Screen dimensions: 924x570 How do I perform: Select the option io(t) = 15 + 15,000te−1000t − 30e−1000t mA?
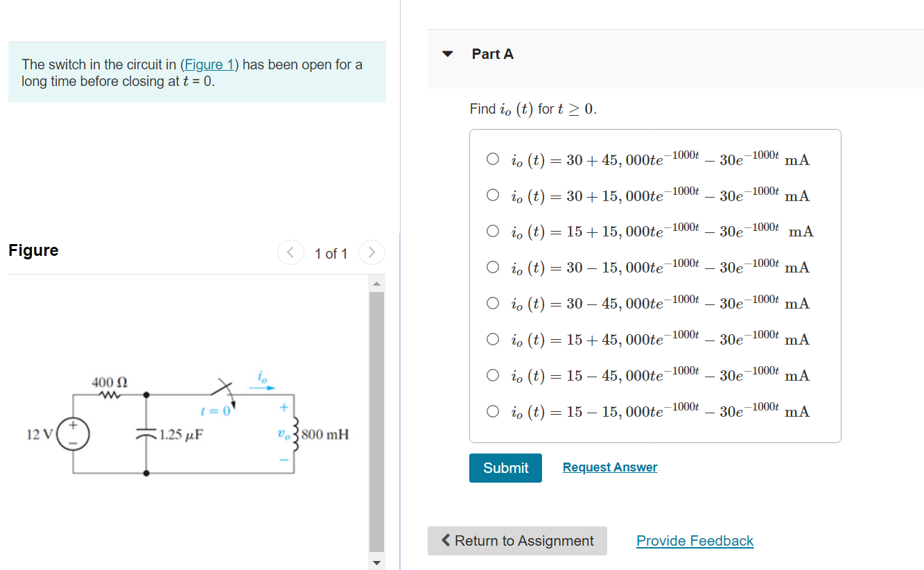point(493,230)
